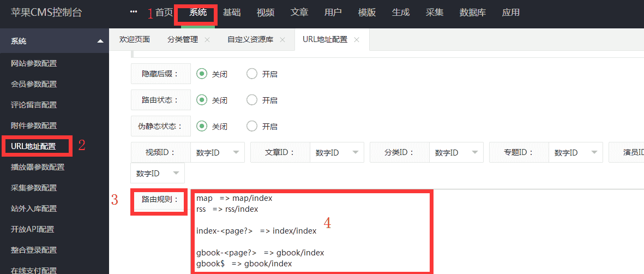Click the three-dots menu icon in top bar
The width and height of the screenshot is (644, 274).
(134, 12)
